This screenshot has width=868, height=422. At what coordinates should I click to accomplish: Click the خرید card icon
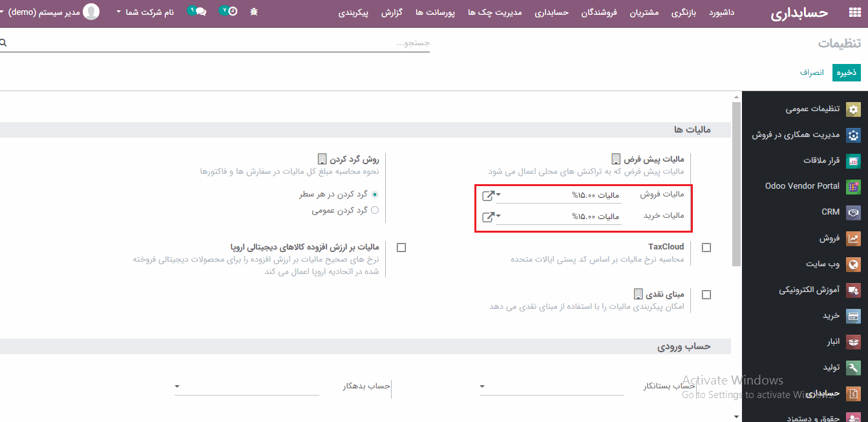(x=854, y=316)
